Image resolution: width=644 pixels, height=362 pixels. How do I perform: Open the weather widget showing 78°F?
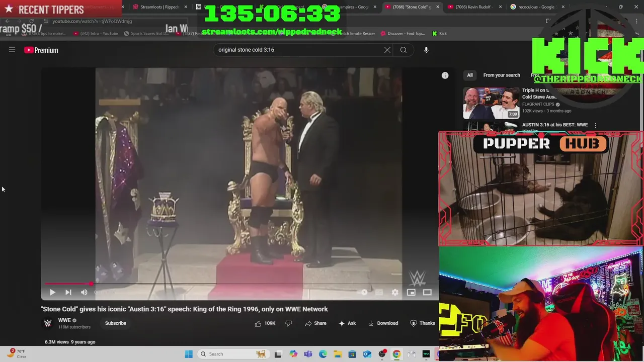[x=17, y=353]
